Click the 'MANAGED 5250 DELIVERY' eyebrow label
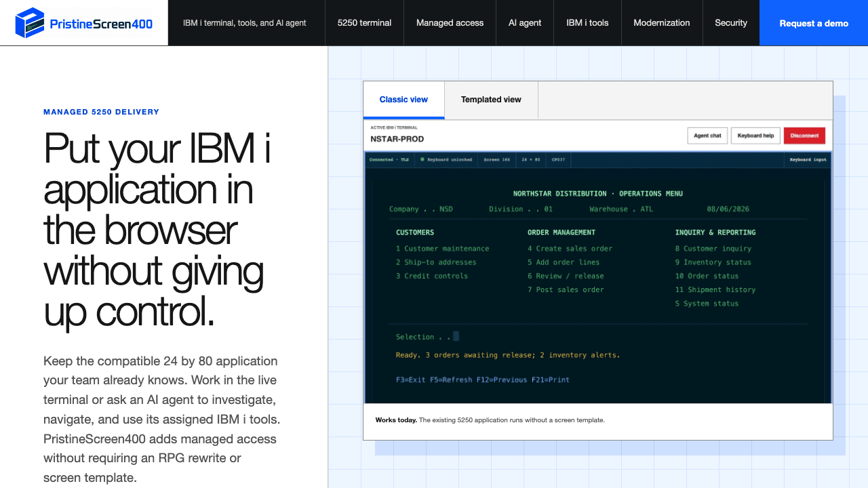The width and height of the screenshot is (868, 488). tap(101, 112)
